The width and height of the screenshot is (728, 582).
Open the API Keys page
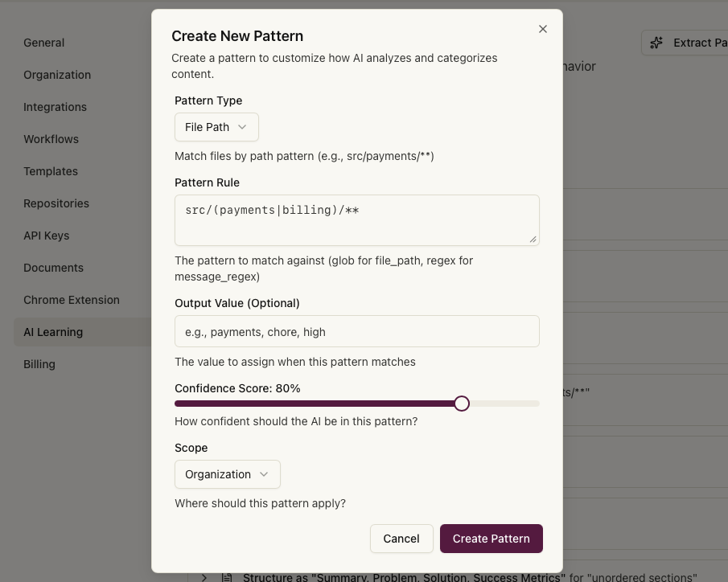[x=46, y=236]
